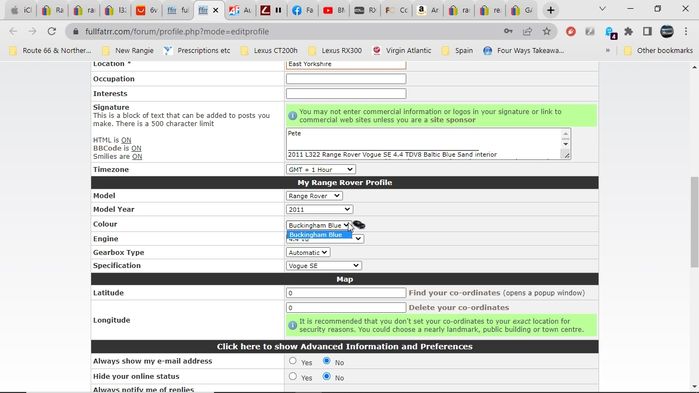Toggle the browser side panel icon
The width and height of the screenshot is (699, 393).
point(647,31)
